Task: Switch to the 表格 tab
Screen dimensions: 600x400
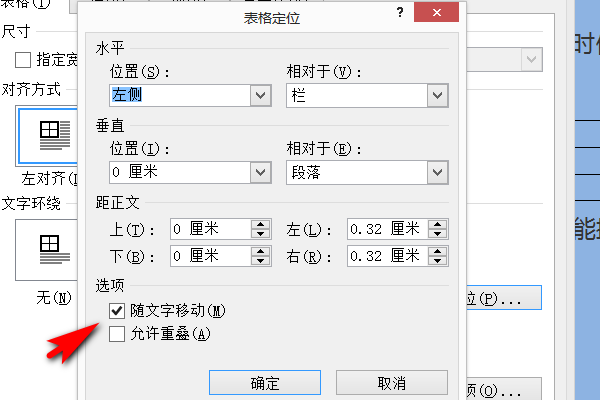Action: coord(14,6)
